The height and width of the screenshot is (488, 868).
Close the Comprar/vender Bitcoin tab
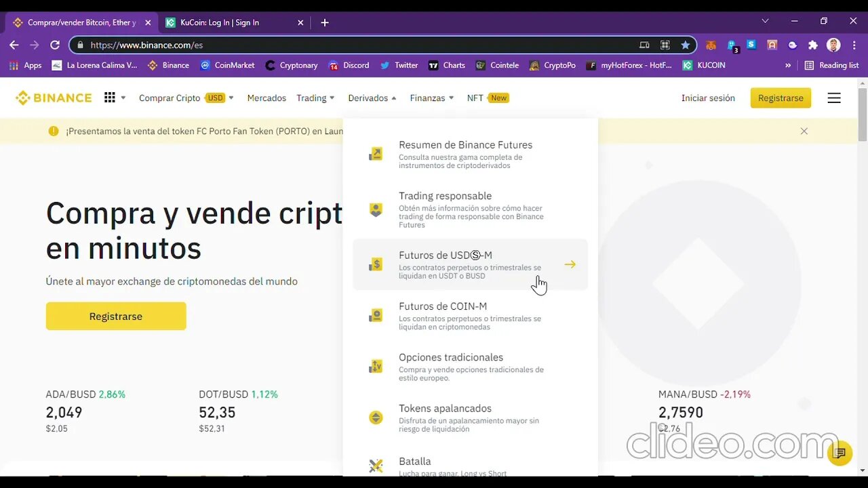(148, 22)
